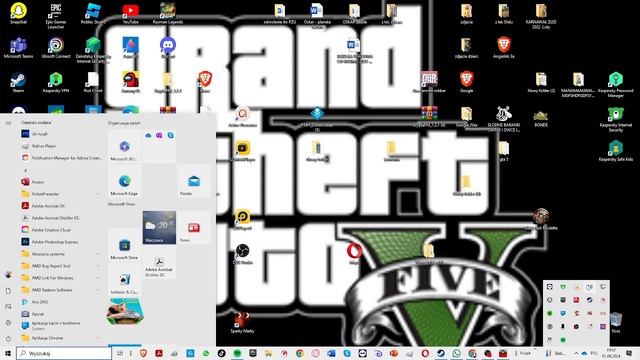Open the Poczta mail tile
Viewport: 640px width, 360px height.
click(x=194, y=181)
